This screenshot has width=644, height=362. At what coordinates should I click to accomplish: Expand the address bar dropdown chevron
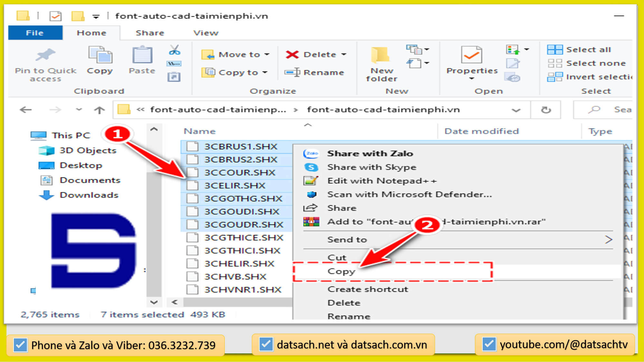pos(516,109)
